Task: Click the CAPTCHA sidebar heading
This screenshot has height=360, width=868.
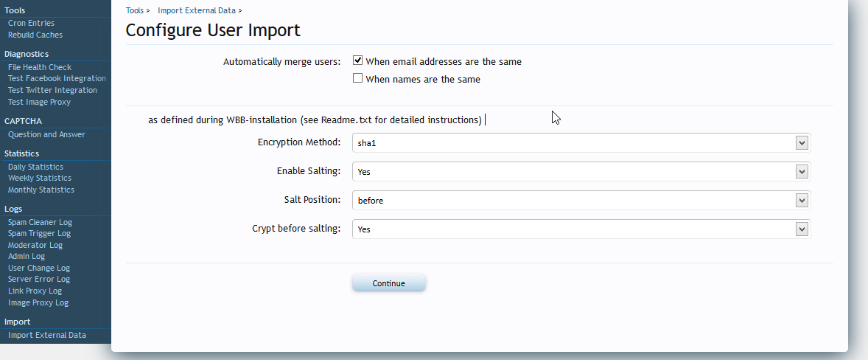Action: coord(24,121)
